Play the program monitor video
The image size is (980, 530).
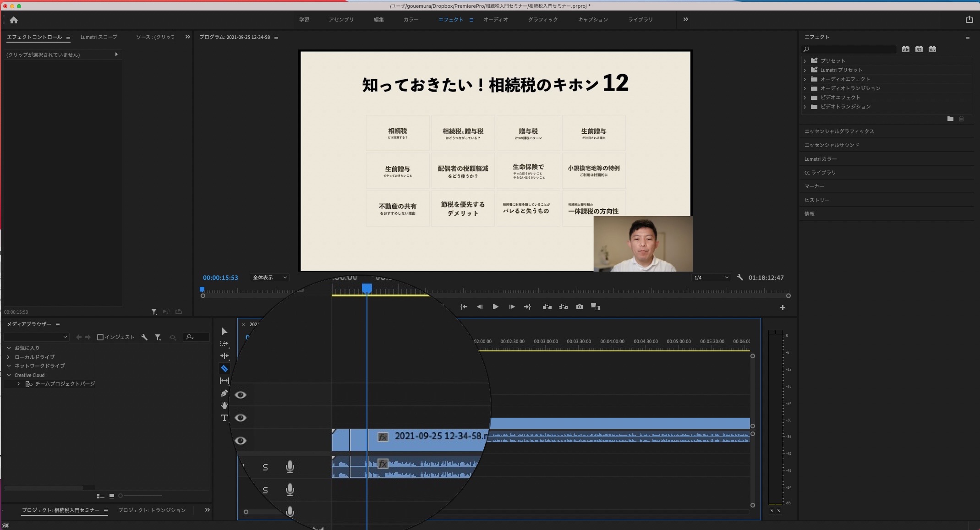tap(495, 307)
